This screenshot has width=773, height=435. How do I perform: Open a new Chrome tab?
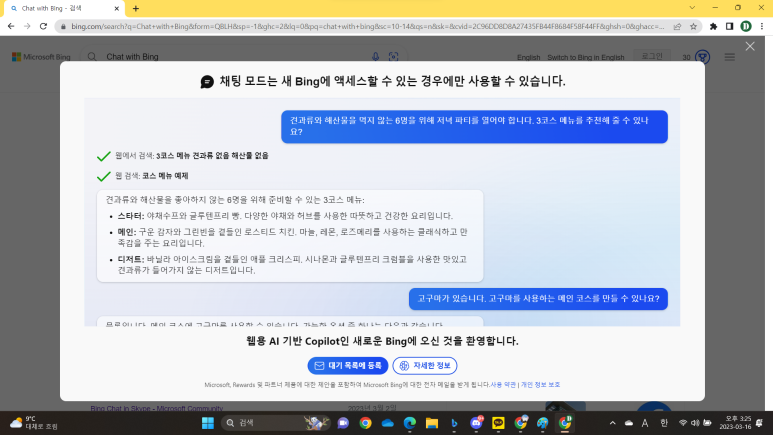click(x=136, y=8)
